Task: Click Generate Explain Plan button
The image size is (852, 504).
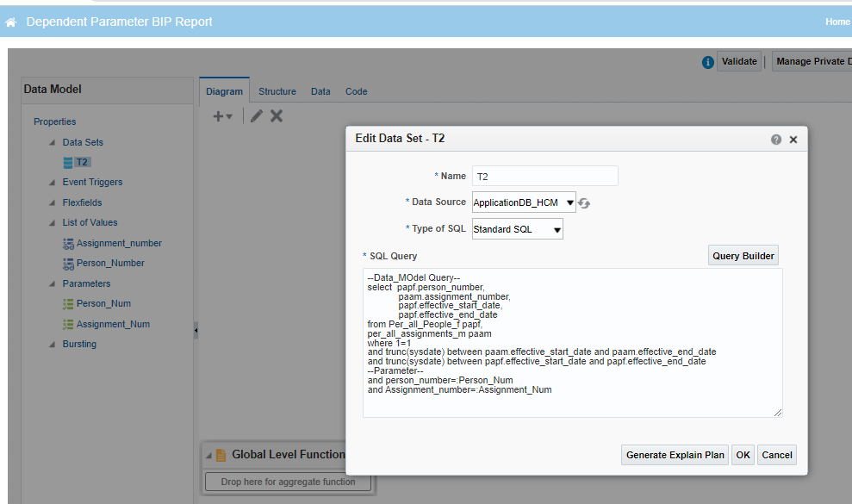Action: 675,455
